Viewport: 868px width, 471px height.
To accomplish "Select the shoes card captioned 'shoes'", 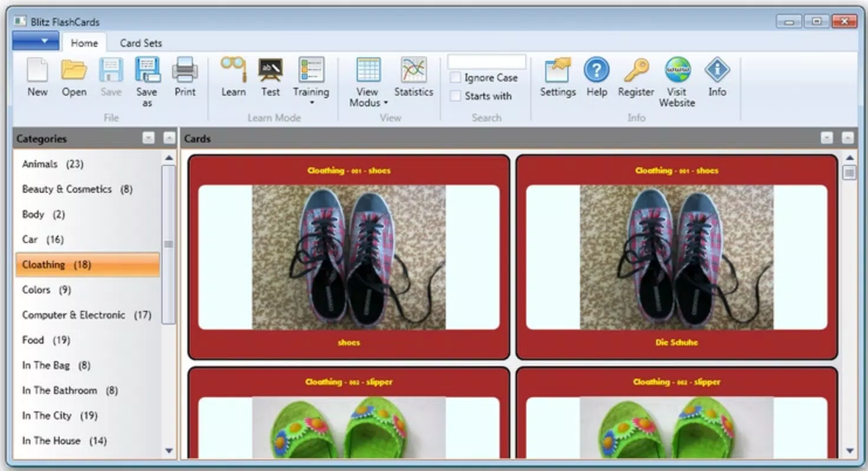I will [x=349, y=257].
